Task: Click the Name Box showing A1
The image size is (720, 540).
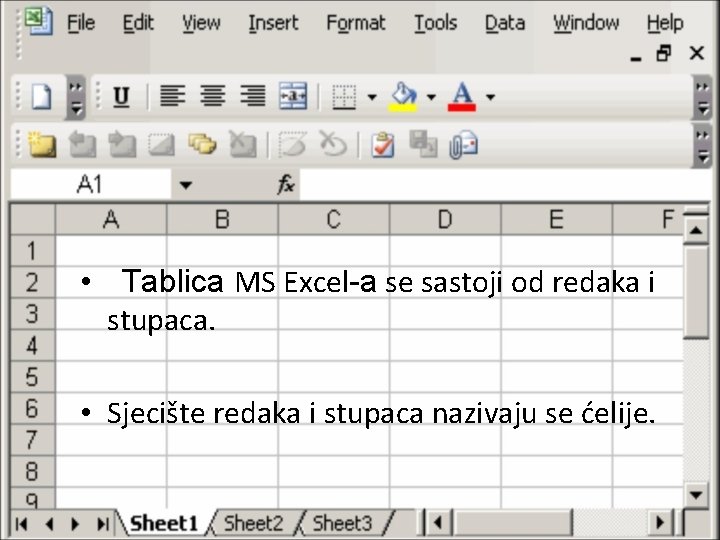Action: coord(90,185)
